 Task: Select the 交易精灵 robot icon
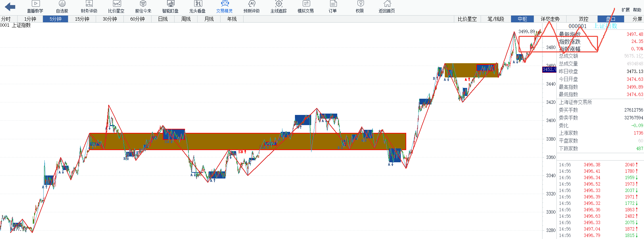pyautogui.click(x=225, y=4)
